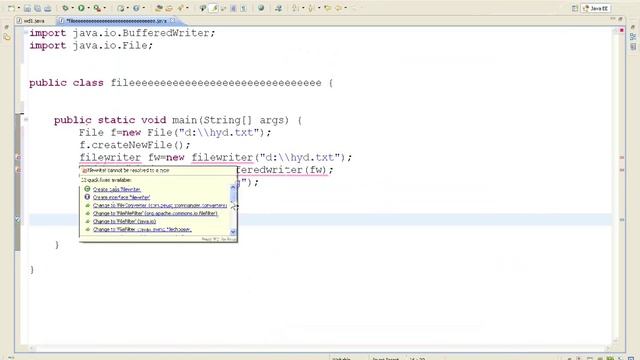Choose 'Change to FileFilter' filechooser quick fix
The width and height of the screenshot is (640, 360).
point(142,229)
